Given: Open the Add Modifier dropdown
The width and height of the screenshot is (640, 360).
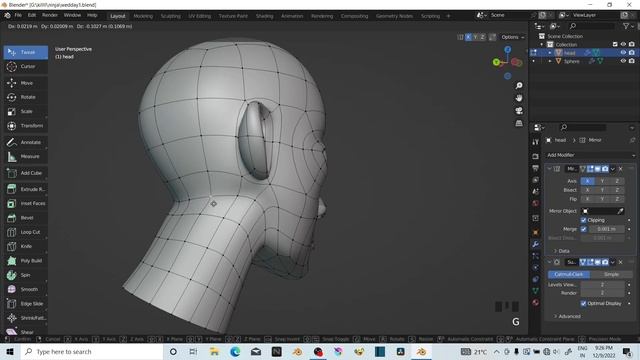Looking at the screenshot, I should [590, 155].
